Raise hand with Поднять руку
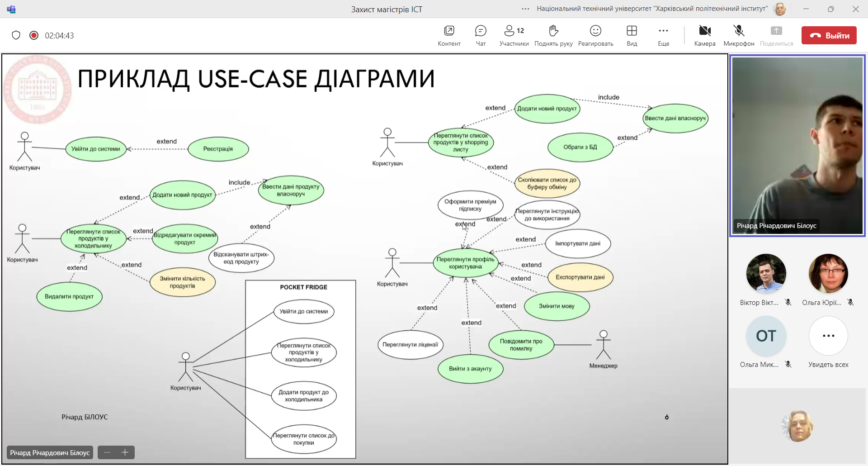This screenshot has height=466, width=868. point(553,35)
